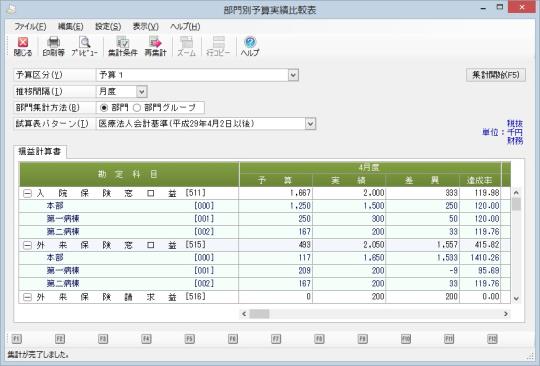This screenshot has height=366, width=540.
Task: Collapse the 外来保険窓口益 [515] row
Action: coord(27,245)
